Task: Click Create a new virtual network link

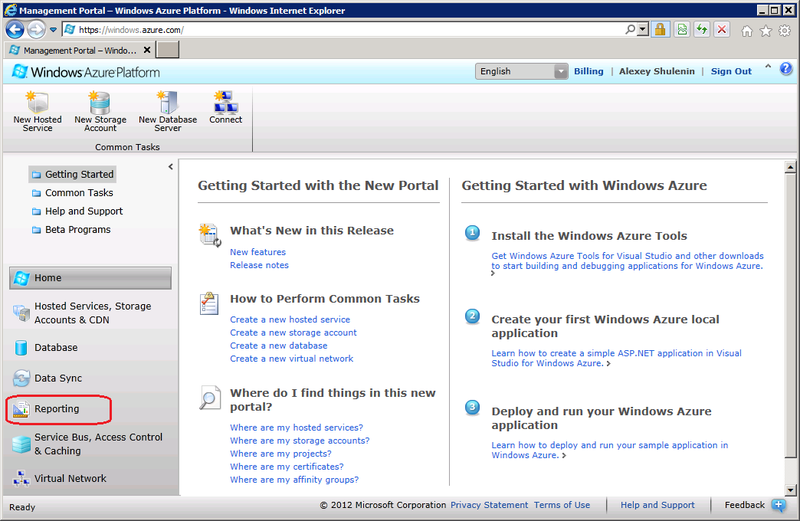Action: [x=291, y=359]
